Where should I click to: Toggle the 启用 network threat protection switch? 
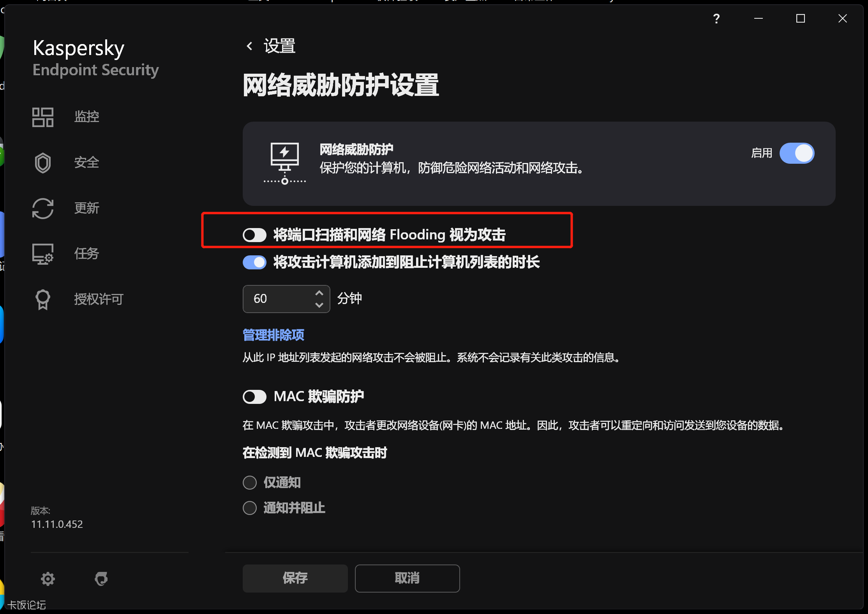pos(797,153)
